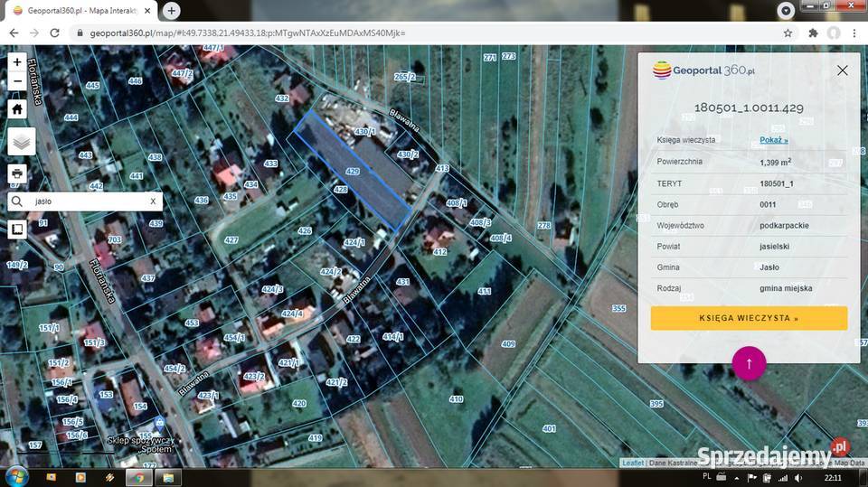Reload the geoportal page

coord(54,33)
